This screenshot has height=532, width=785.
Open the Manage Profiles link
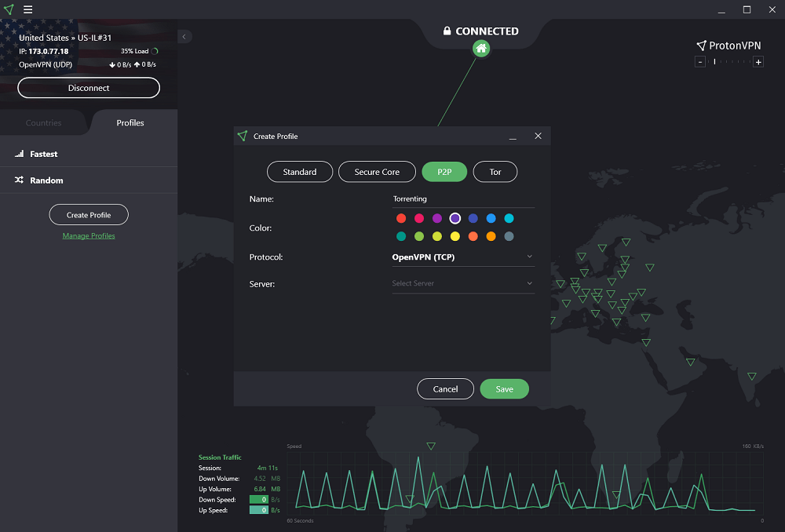tap(88, 235)
